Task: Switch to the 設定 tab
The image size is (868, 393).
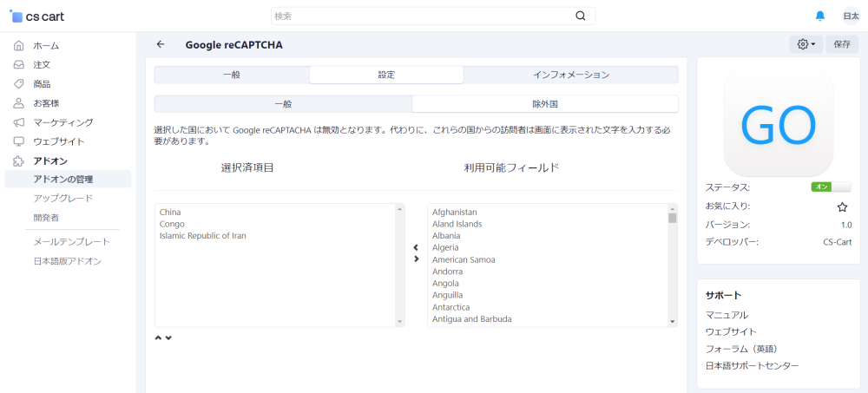Action: (386, 75)
